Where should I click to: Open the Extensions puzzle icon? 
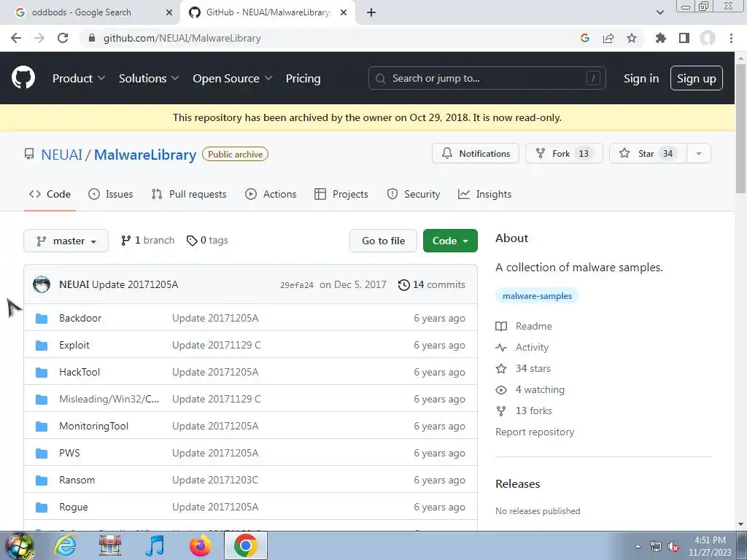click(x=660, y=38)
